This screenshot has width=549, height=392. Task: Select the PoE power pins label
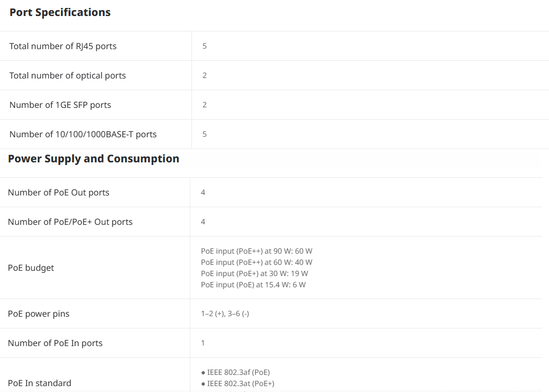pos(38,313)
